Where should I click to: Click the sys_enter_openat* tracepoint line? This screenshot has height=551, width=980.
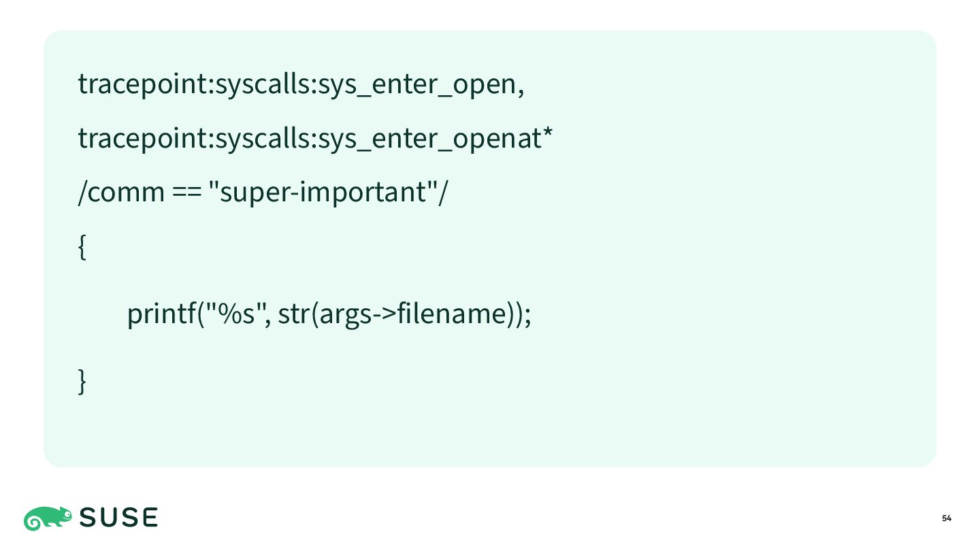pyautogui.click(x=315, y=139)
